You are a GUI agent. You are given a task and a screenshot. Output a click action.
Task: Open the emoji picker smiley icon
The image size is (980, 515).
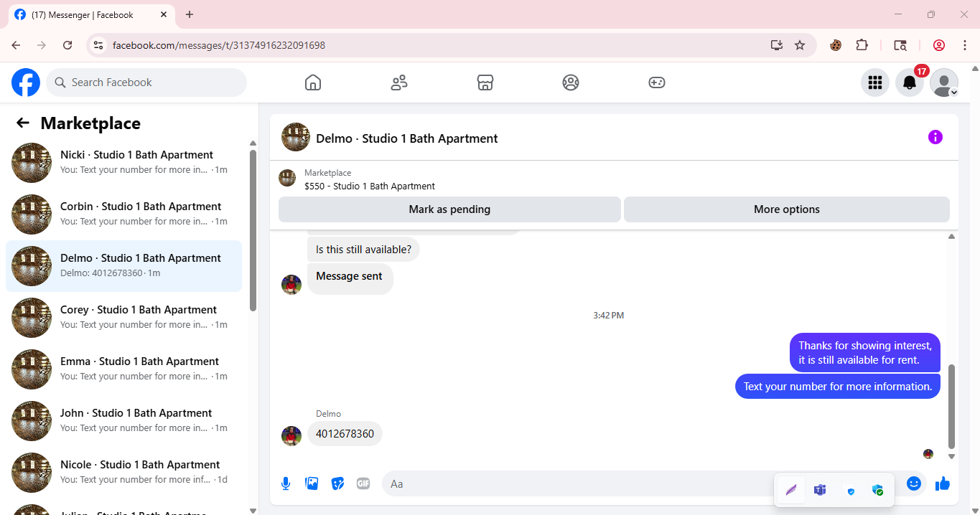pyautogui.click(x=914, y=483)
